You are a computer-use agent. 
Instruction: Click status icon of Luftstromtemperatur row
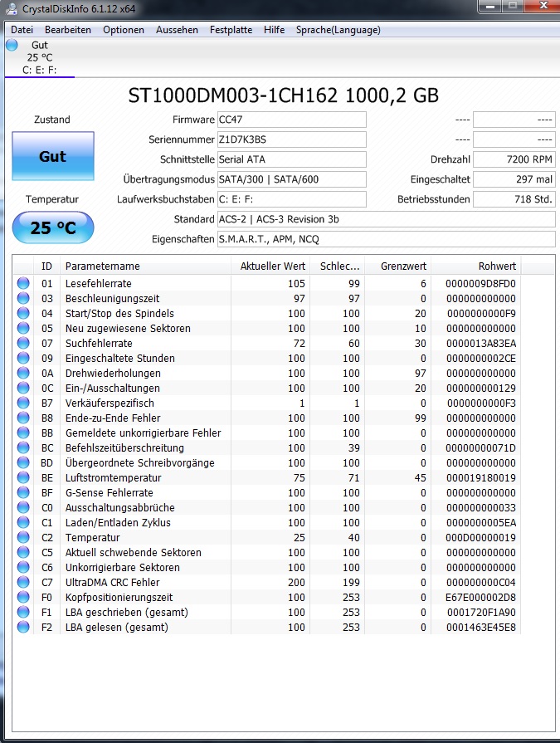click(23, 477)
